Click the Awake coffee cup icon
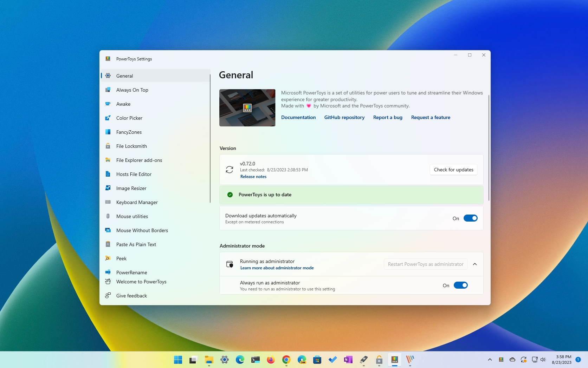The width and height of the screenshot is (588, 368). coord(108,104)
